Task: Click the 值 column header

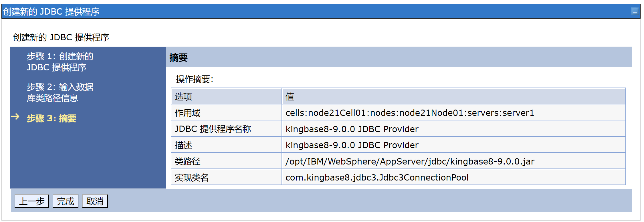Action: [x=290, y=97]
